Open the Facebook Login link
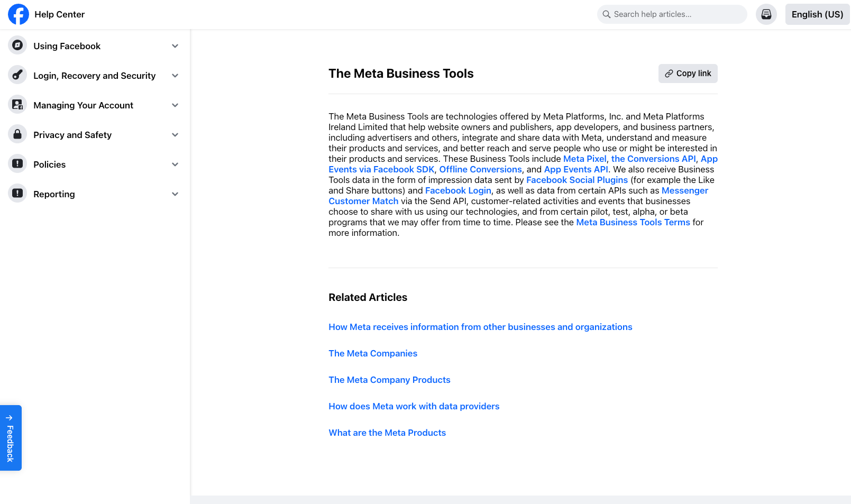The width and height of the screenshot is (851, 504). [x=458, y=190]
